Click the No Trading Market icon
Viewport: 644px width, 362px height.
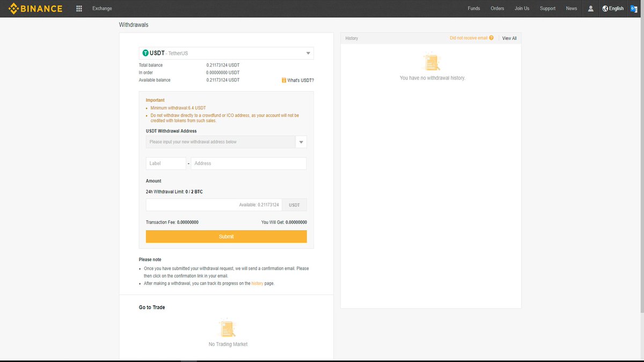coord(228,328)
